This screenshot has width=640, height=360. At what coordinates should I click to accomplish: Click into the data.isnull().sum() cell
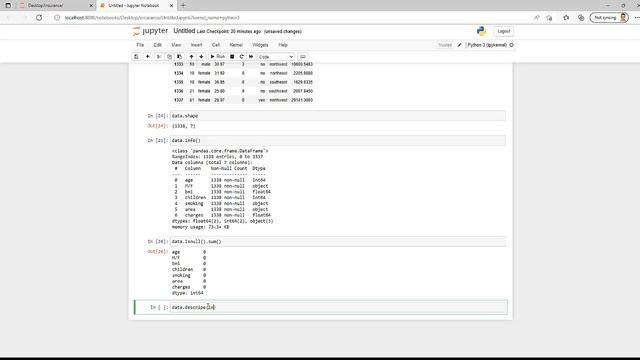tap(338, 242)
